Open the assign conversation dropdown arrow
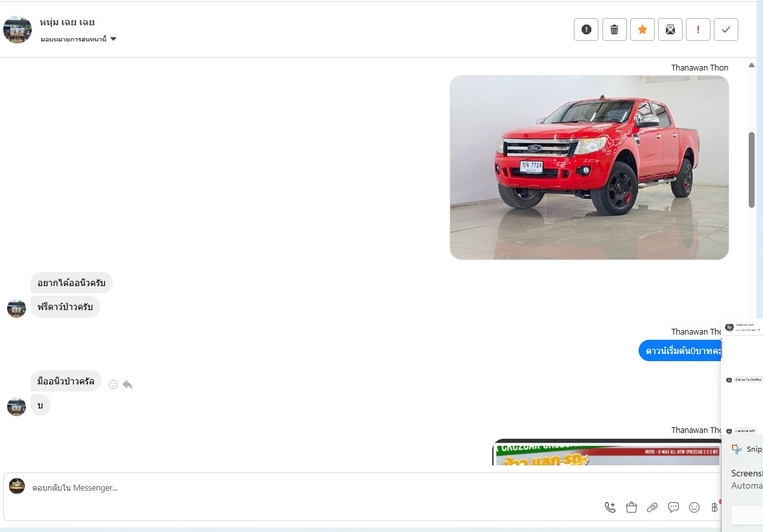This screenshot has width=763, height=532. 113,39
